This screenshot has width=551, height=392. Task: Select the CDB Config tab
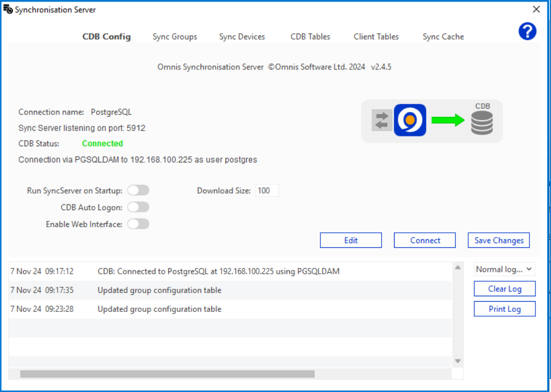106,37
